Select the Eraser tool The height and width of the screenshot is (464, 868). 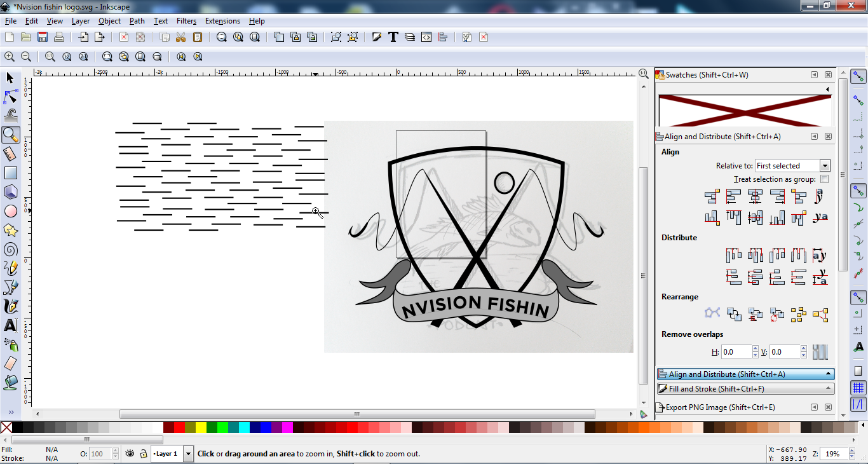[10, 364]
